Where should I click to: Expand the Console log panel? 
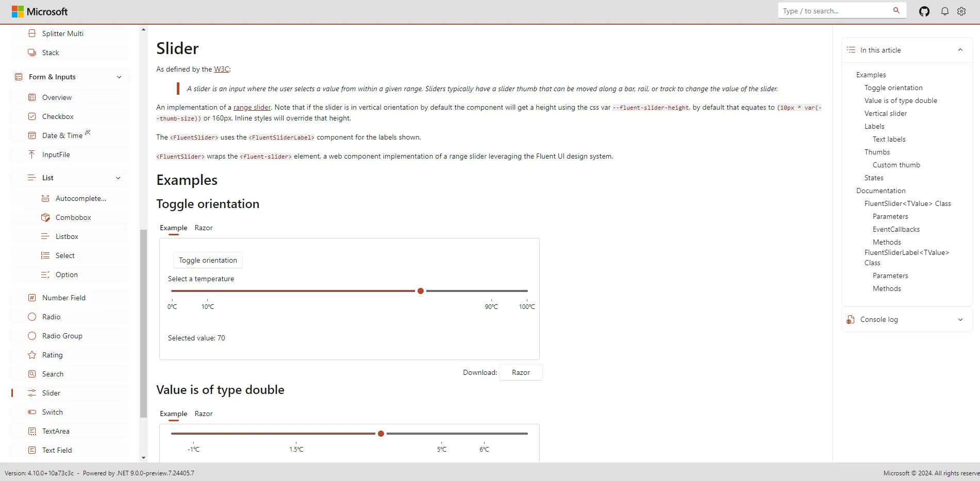tap(960, 319)
